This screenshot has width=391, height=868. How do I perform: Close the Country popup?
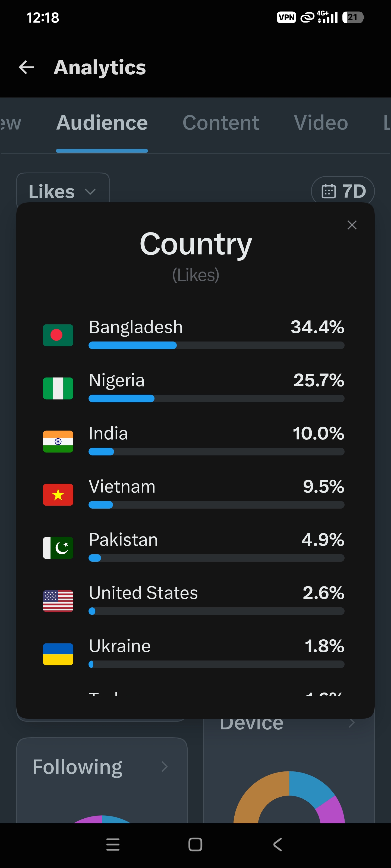pyautogui.click(x=352, y=225)
